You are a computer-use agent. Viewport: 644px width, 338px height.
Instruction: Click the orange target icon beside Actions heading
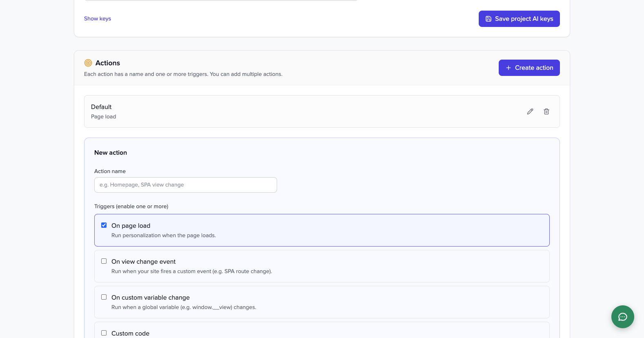pos(88,63)
